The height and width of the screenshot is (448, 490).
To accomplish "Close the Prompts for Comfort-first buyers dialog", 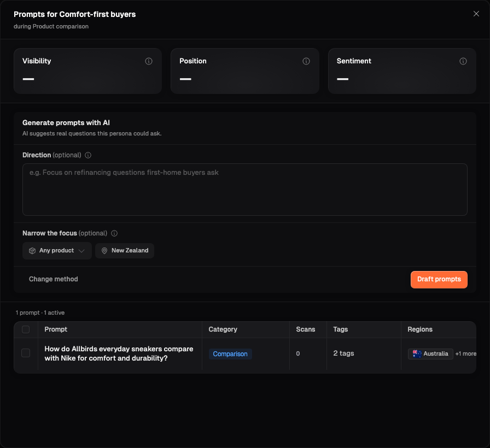I will point(476,14).
